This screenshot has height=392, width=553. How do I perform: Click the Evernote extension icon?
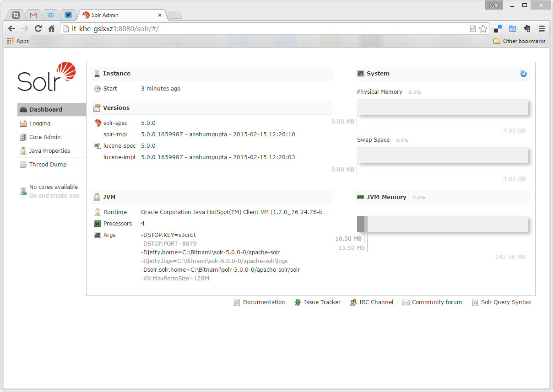coord(527,28)
